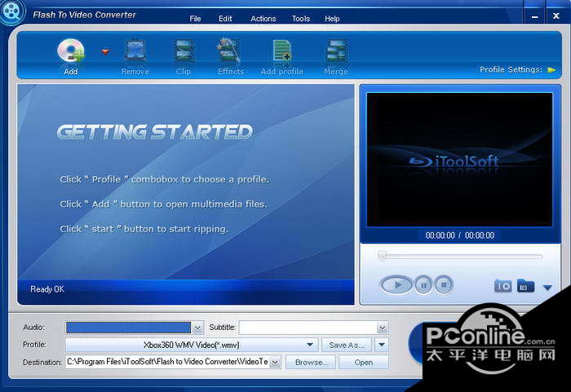
Task: Take a snapshot with camera icon
Action: point(503,286)
